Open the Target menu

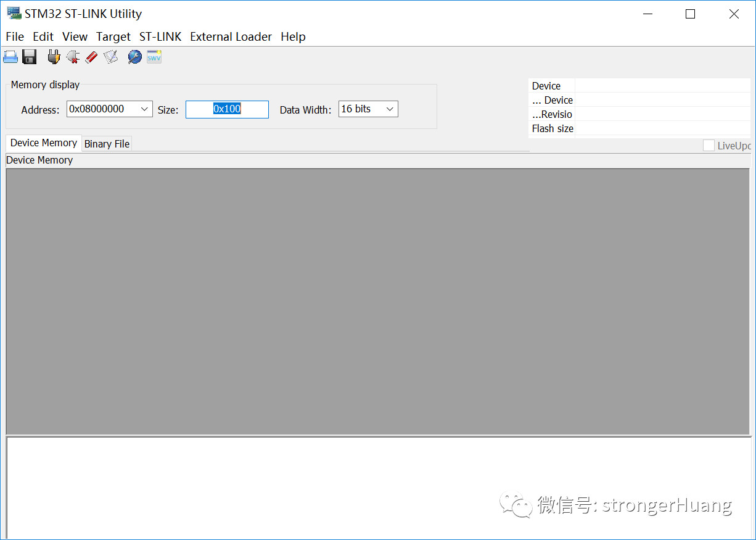[113, 36]
